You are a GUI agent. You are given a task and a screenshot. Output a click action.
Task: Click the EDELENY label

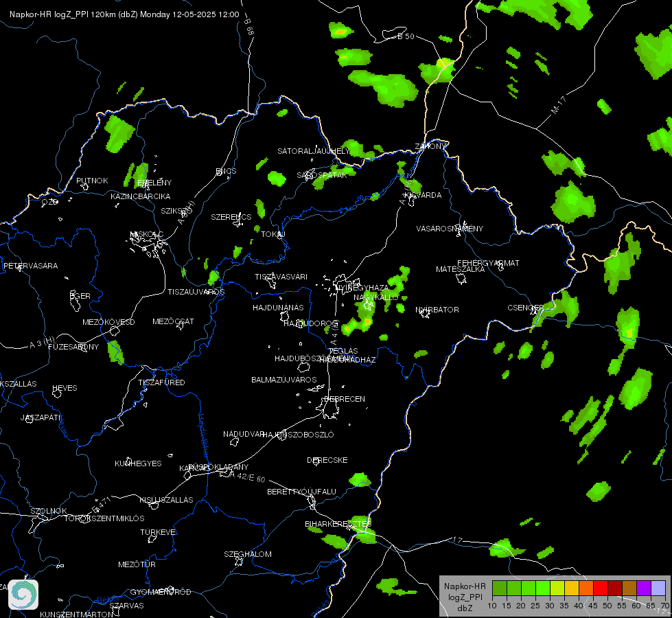pos(154,183)
